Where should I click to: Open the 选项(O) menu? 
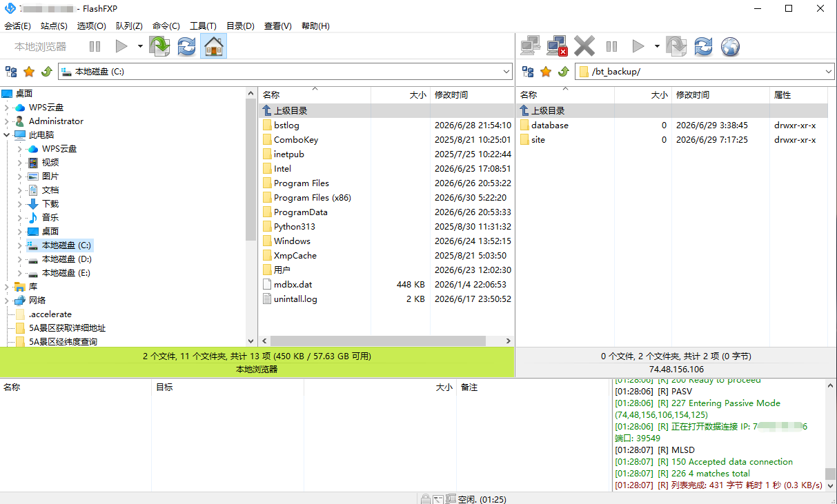pyautogui.click(x=91, y=26)
